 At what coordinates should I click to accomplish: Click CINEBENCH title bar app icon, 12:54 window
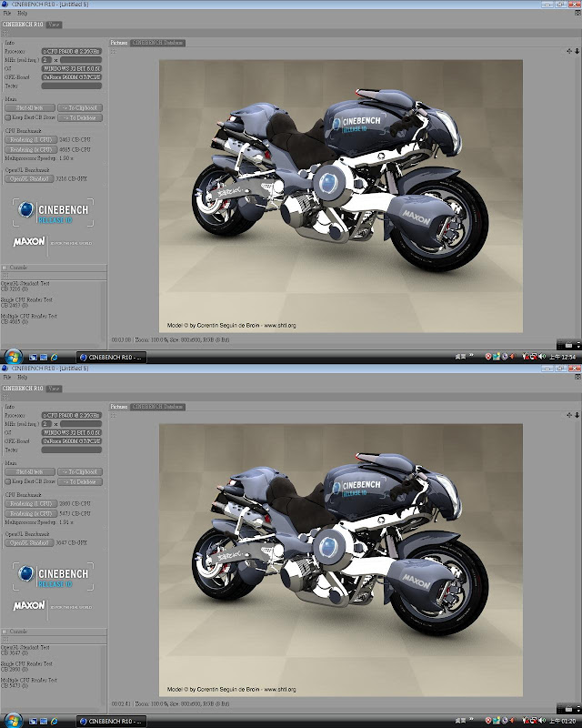(x=5, y=4)
